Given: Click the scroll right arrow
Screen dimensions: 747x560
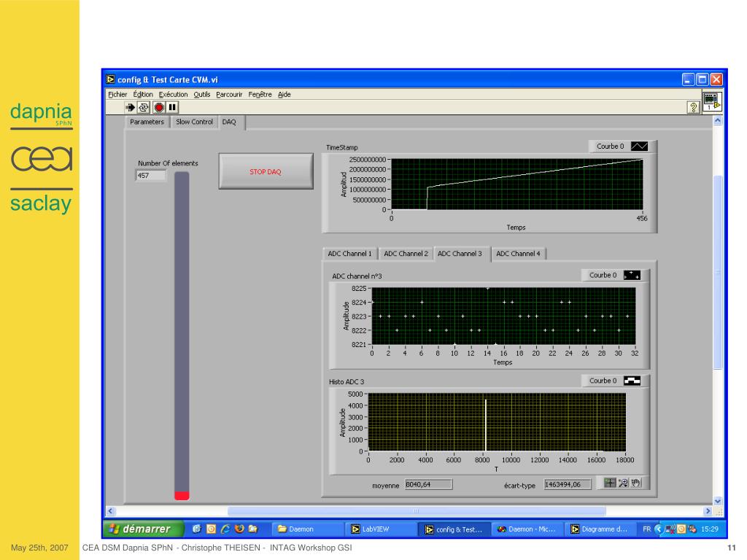Looking at the screenshot, I should click(708, 511).
